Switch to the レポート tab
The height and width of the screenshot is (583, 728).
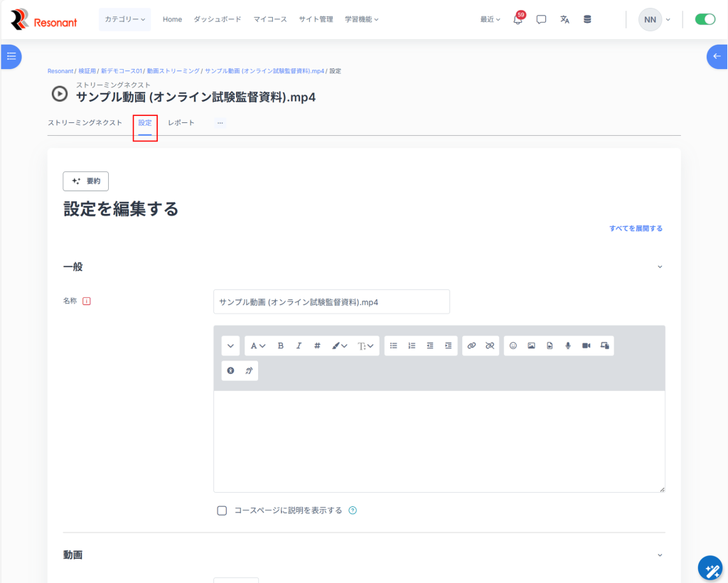181,123
